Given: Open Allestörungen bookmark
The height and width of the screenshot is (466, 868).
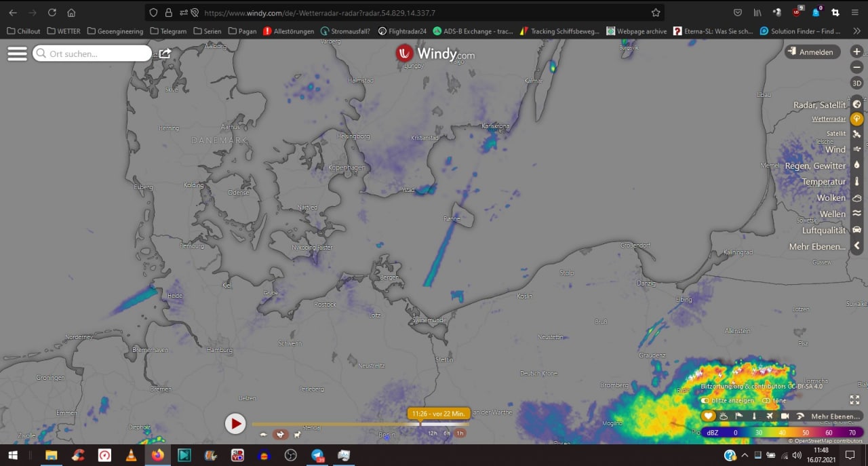Looking at the screenshot, I should [x=289, y=31].
